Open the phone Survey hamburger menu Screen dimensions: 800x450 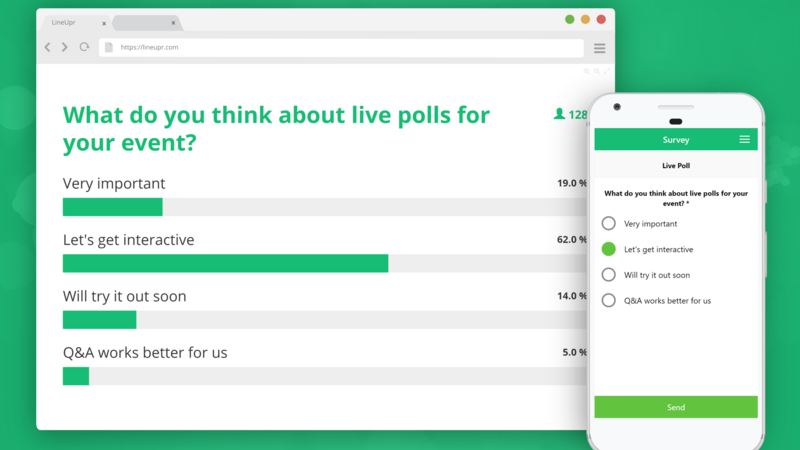tap(744, 139)
